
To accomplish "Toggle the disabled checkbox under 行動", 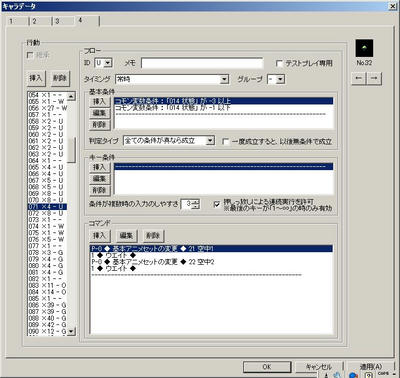I will click(x=30, y=55).
